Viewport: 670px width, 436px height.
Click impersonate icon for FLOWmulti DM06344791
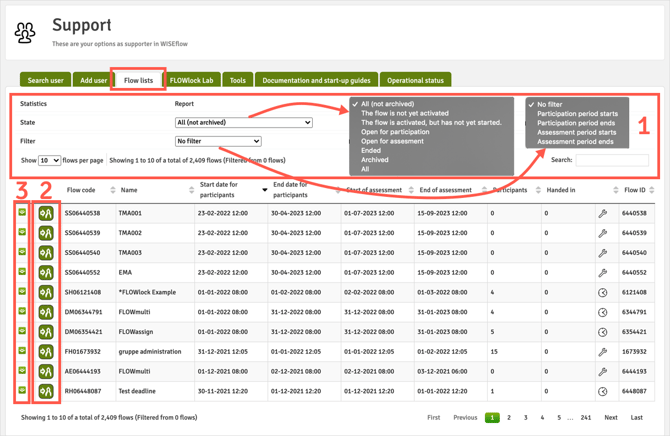[46, 312]
